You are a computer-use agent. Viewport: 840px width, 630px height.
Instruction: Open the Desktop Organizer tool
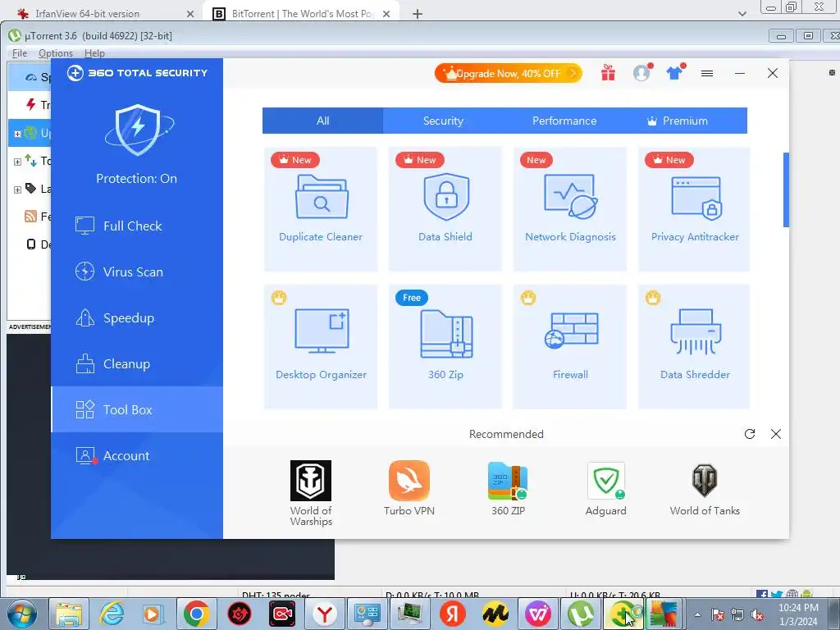click(x=321, y=347)
